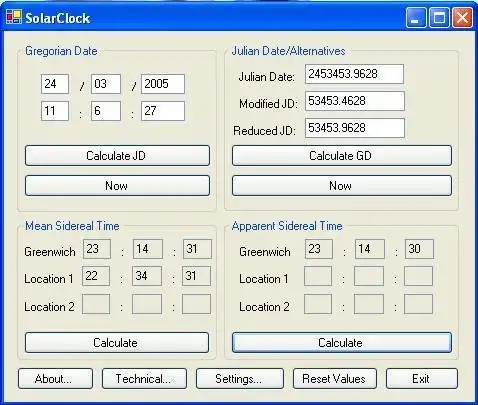Click Apparent Location 1 empty minutes field

369,276
